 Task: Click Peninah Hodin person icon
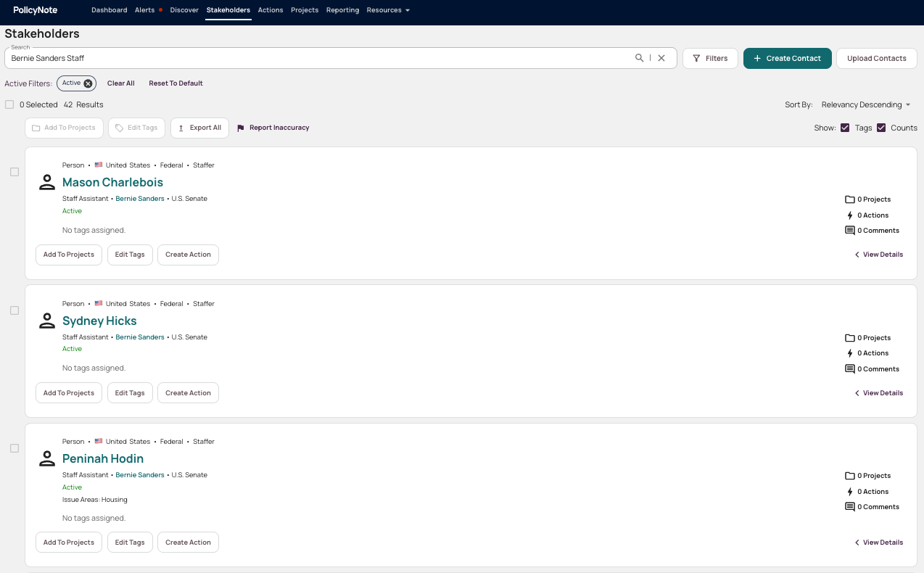pyautogui.click(x=47, y=458)
